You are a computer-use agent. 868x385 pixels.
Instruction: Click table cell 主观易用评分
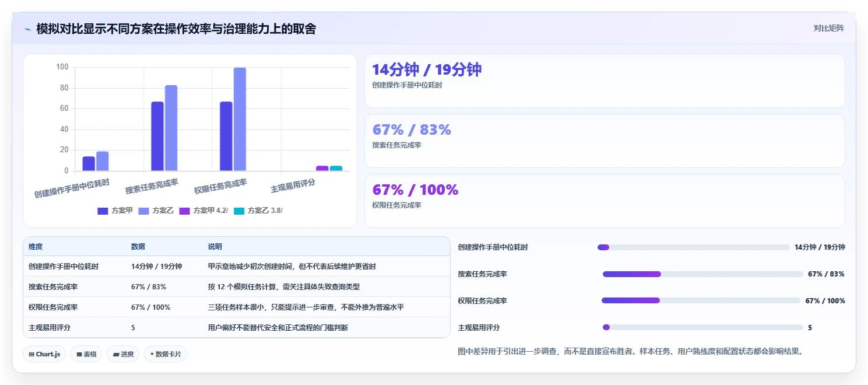[50, 328]
